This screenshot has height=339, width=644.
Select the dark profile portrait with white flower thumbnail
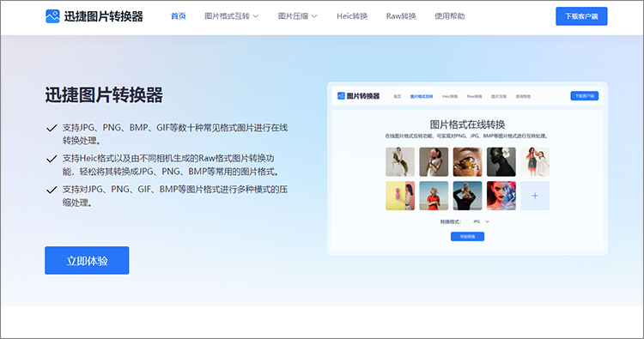click(x=501, y=161)
